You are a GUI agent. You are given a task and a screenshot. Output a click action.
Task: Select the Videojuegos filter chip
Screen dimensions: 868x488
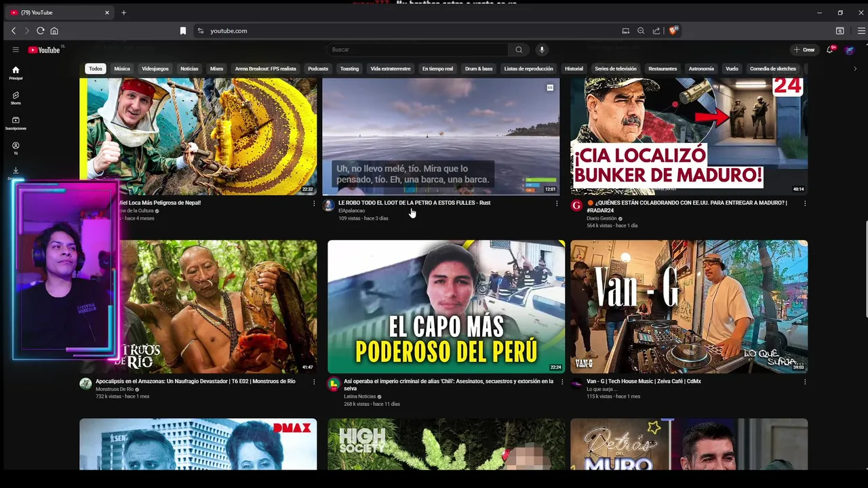(x=155, y=68)
